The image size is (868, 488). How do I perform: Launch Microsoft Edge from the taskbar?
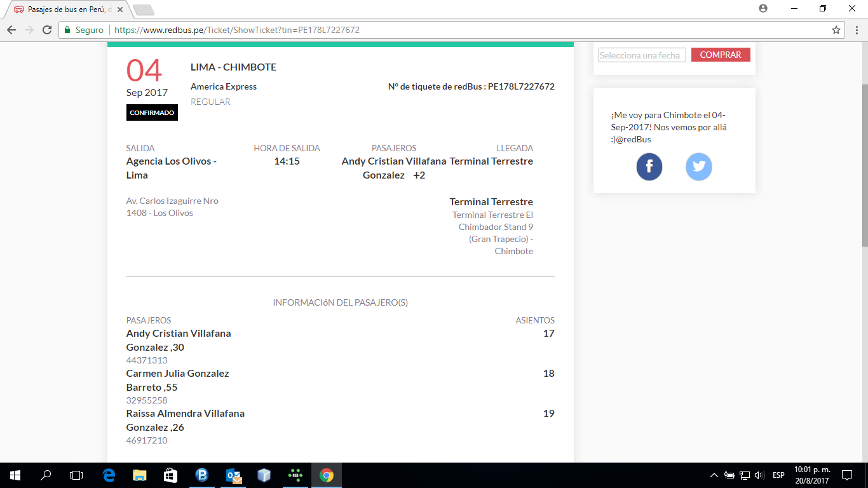[x=109, y=475]
